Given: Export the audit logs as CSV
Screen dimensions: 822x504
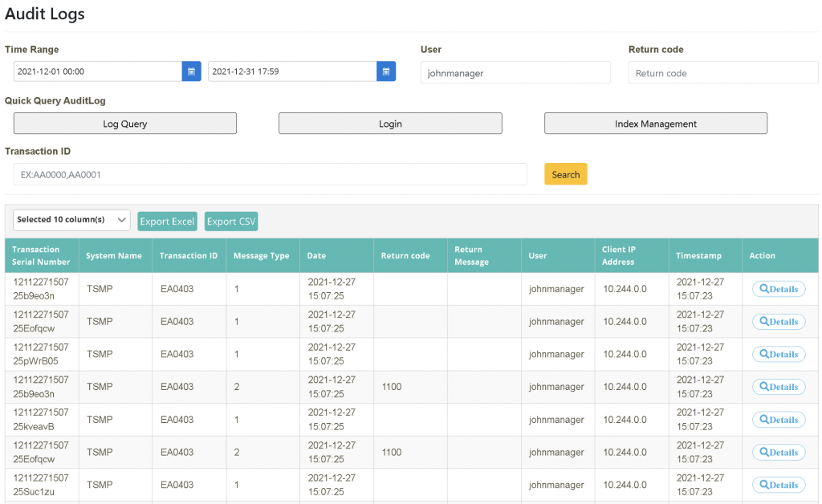Looking at the screenshot, I should (231, 221).
